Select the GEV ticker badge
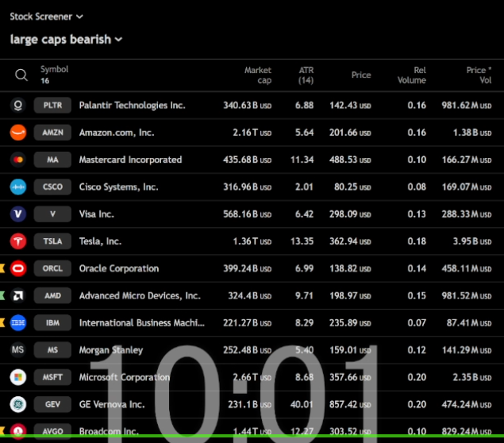 [x=52, y=404]
